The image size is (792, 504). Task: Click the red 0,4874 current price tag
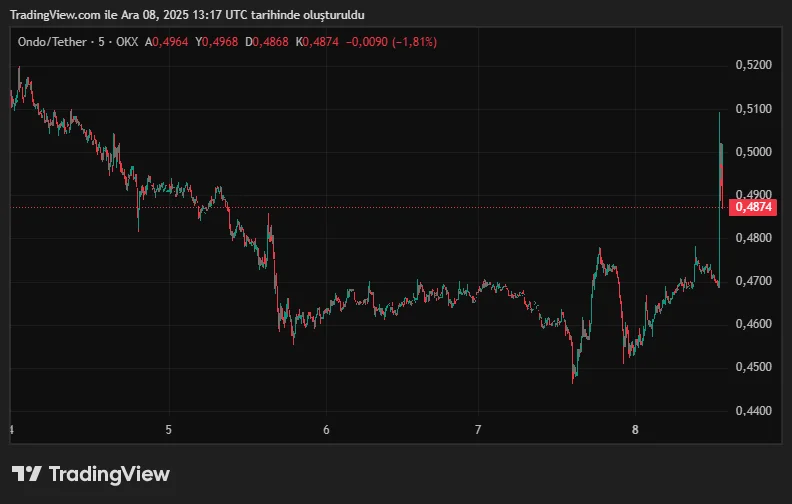pyautogui.click(x=754, y=207)
